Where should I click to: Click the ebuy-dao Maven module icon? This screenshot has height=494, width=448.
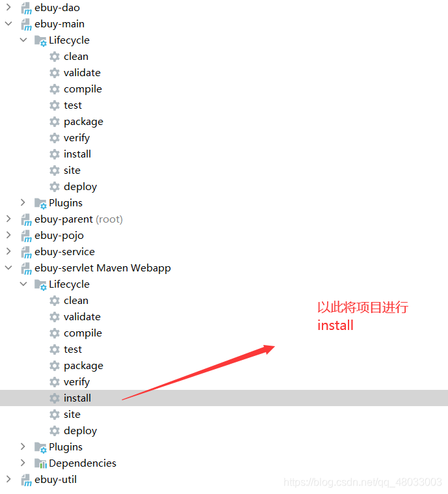coord(26,8)
